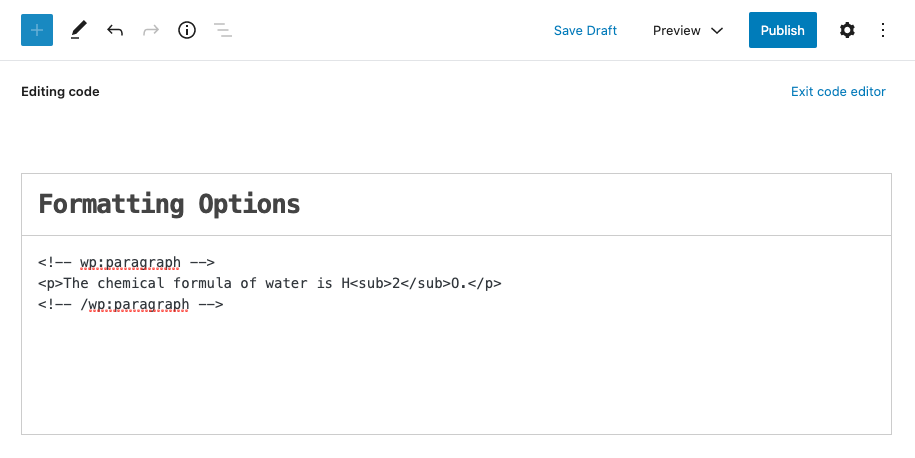Click the 'Editing code' label
The image size is (915, 458).
[x=60, y=92]
